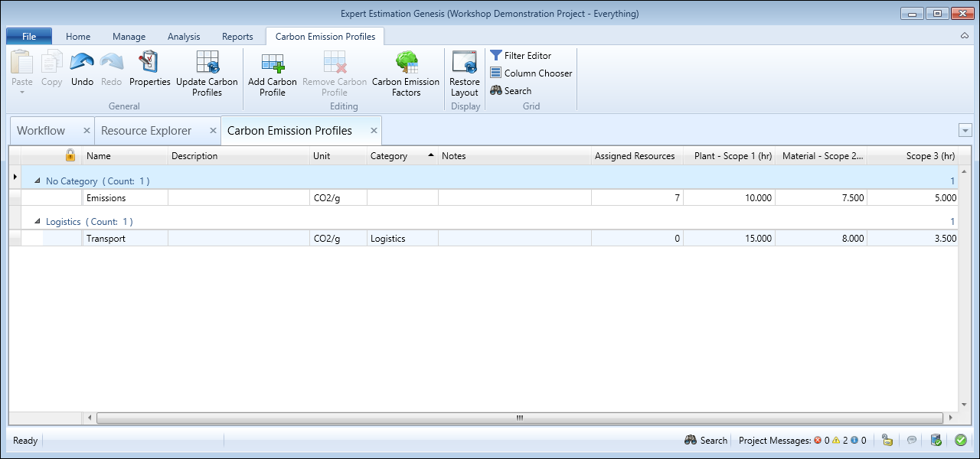Collapse the Logistics group
Screen dimensions: 980x459
[38, 222]
